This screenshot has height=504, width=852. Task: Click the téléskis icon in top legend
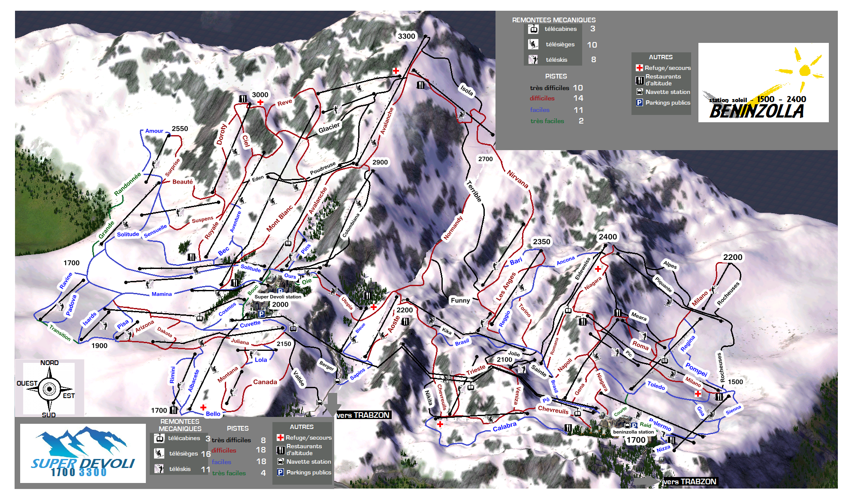(533, 60)
